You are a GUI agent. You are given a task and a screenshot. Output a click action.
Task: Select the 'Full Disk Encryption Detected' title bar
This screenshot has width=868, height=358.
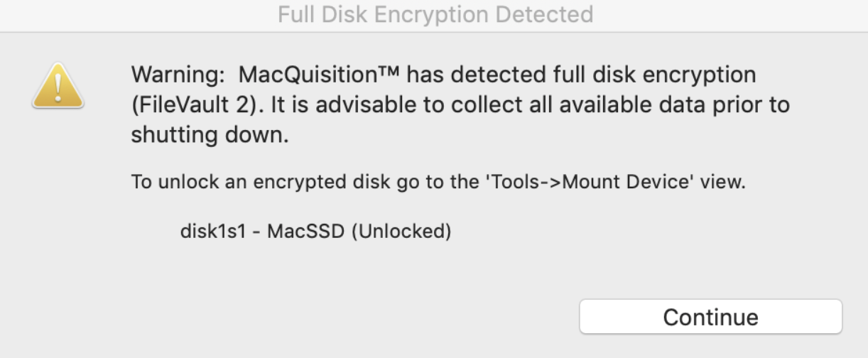coord(434,14)
